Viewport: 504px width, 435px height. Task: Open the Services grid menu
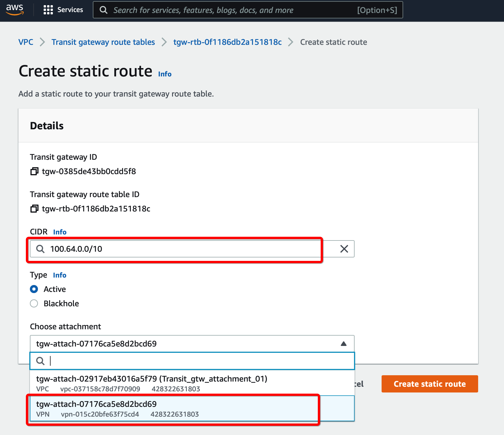(x=48, y=10)
